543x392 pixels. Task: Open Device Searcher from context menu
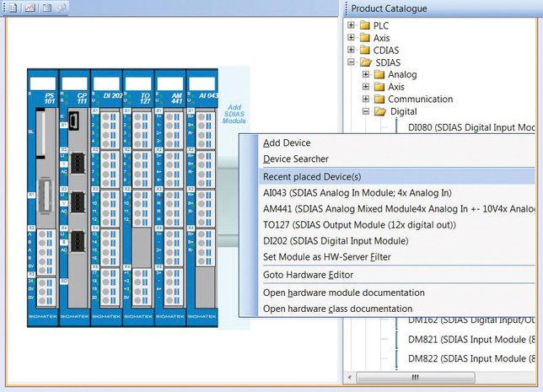(396, 159)
